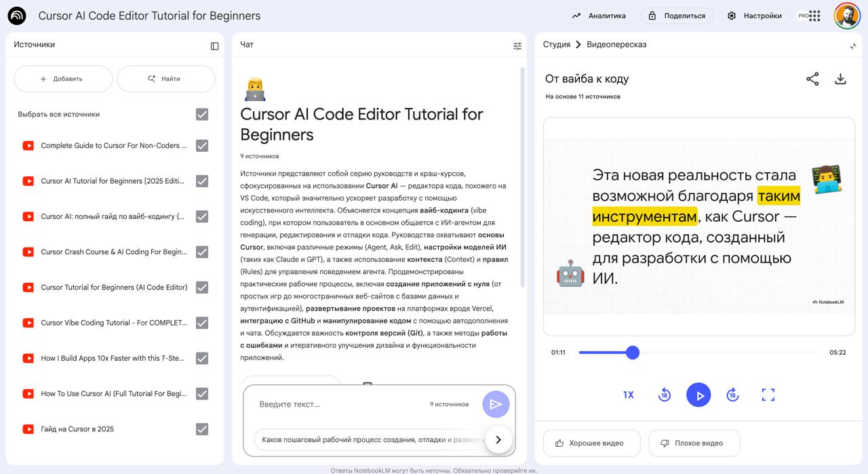Enter fullscreen video mode

[768, 395]
